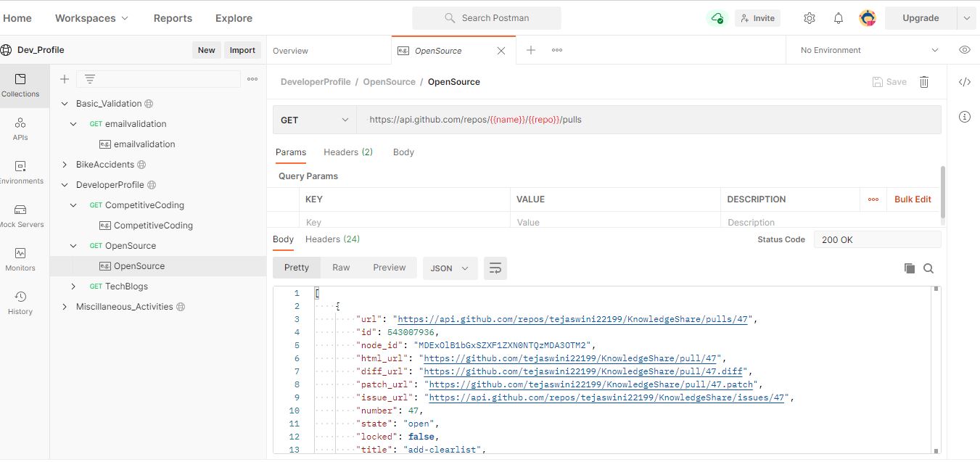Viewport: 980px width, 462px height.
Task: Click the Import button
Action: click(242, 50)
